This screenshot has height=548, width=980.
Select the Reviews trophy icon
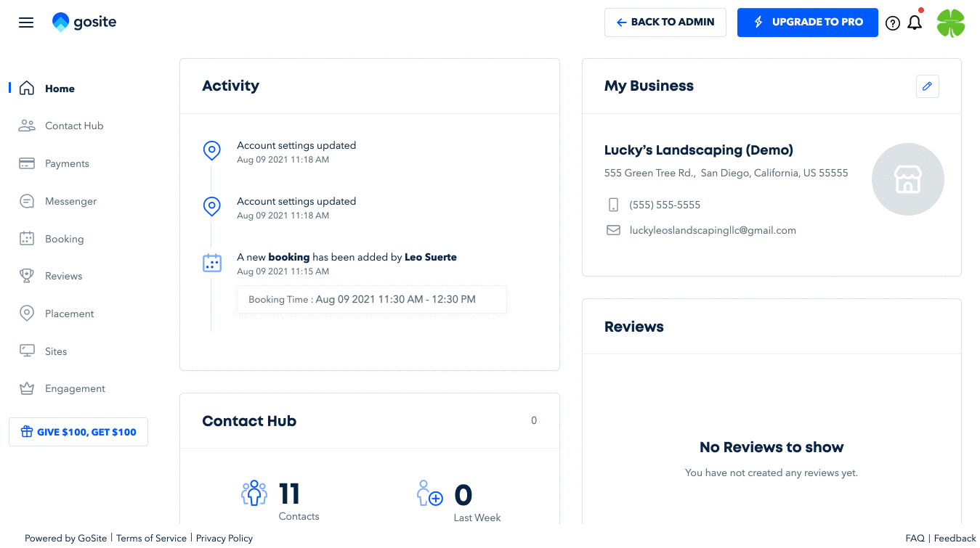26,275
